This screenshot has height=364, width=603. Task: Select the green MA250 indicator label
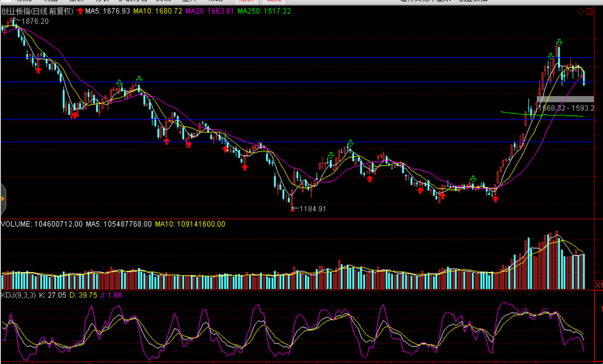[264, 11]
